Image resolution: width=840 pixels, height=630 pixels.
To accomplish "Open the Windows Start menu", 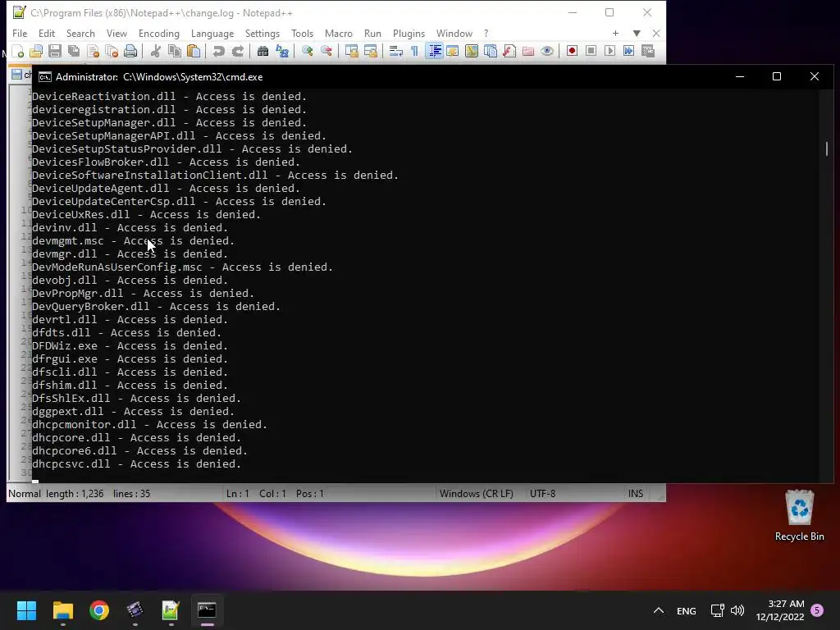I will click(x=26, y=610).
